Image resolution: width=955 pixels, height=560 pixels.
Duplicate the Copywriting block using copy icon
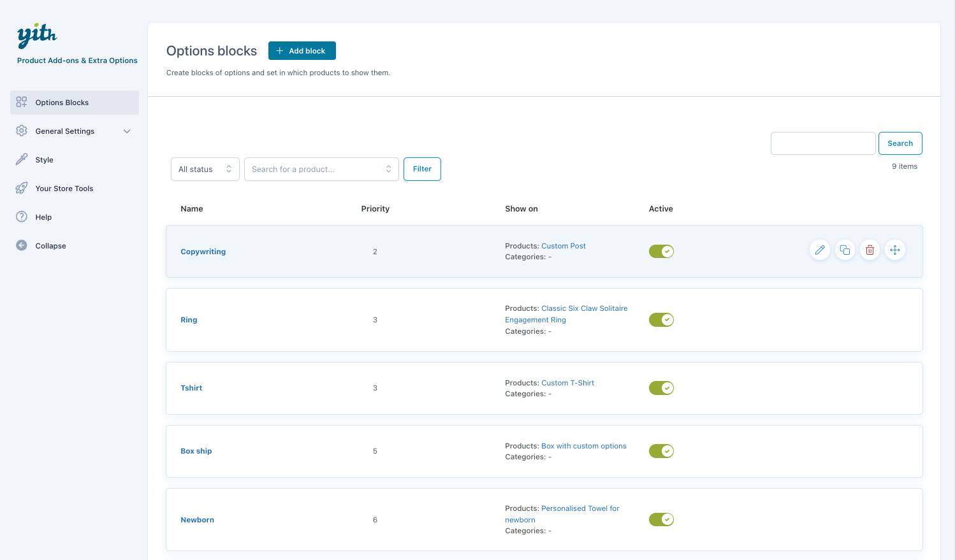tap(845, 250)
